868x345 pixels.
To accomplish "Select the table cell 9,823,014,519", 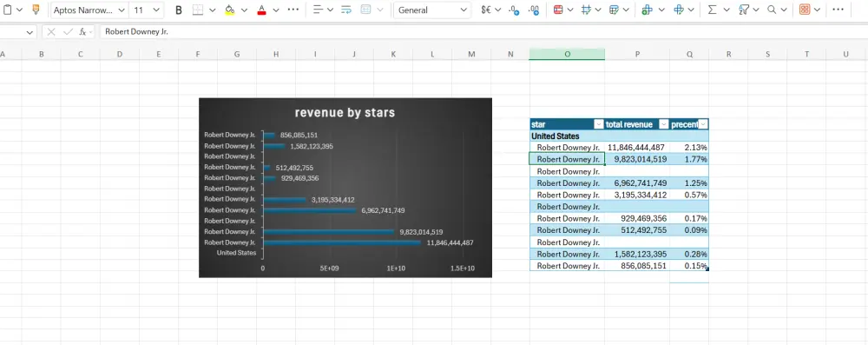I will click(637, 159).
